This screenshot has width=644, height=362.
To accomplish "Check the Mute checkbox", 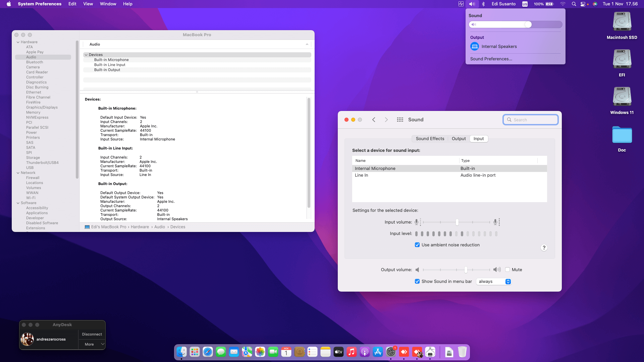I will tap(507, 269).
